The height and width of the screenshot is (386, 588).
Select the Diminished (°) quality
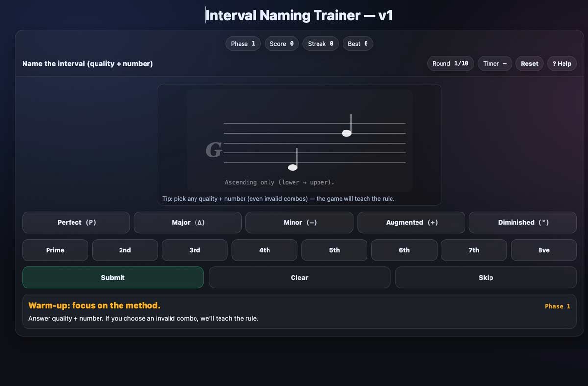coord(523,222)
